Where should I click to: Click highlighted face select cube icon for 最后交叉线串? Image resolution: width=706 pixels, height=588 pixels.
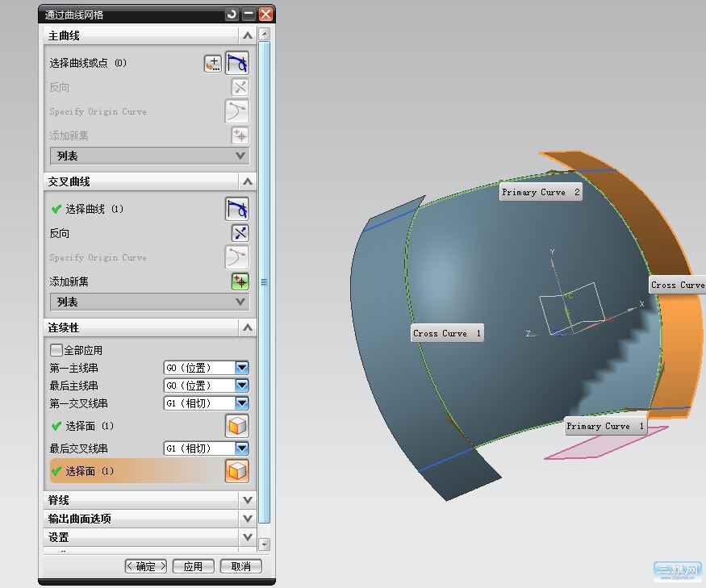237,471
